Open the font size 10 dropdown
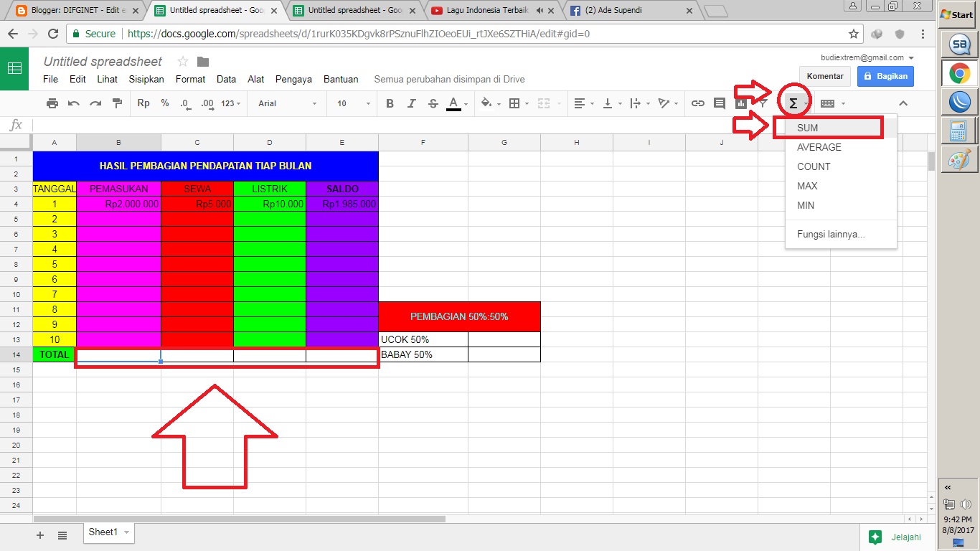Image resolution: width=980 pixels, height=551 pixels. (x=350, y=103)
